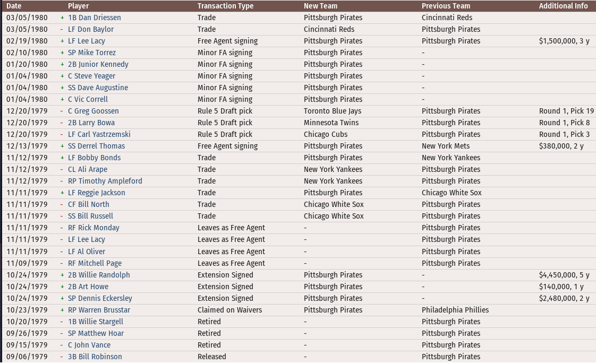Click the 'Round 1, Pick 19' cell

566,111
